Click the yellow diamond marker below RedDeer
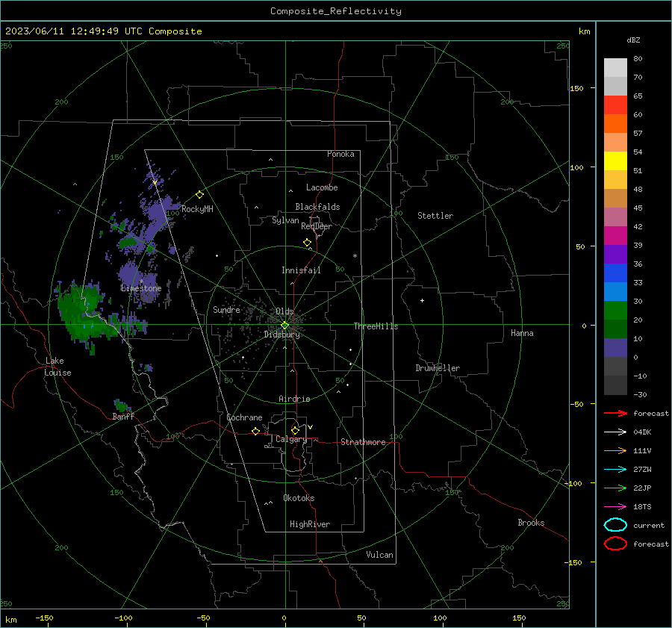The width and height of the screenshot is (672, 628). pos(307,243)
